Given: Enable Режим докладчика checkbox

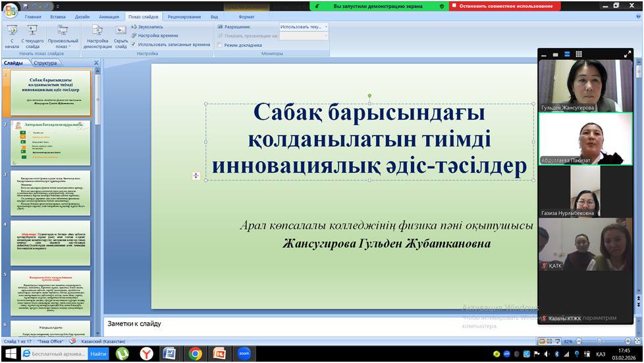Looking at the screenshot, I should coord(219,45).
